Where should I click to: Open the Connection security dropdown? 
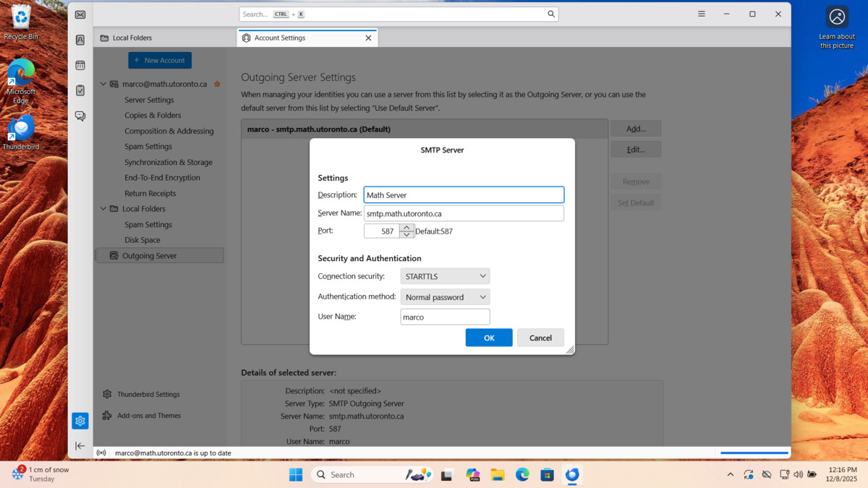pos(444,275)
